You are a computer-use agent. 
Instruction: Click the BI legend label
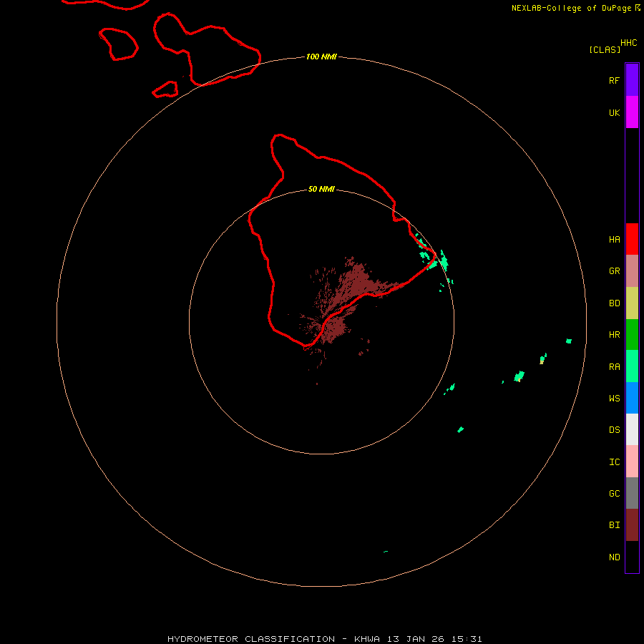(x=614, y=525)
